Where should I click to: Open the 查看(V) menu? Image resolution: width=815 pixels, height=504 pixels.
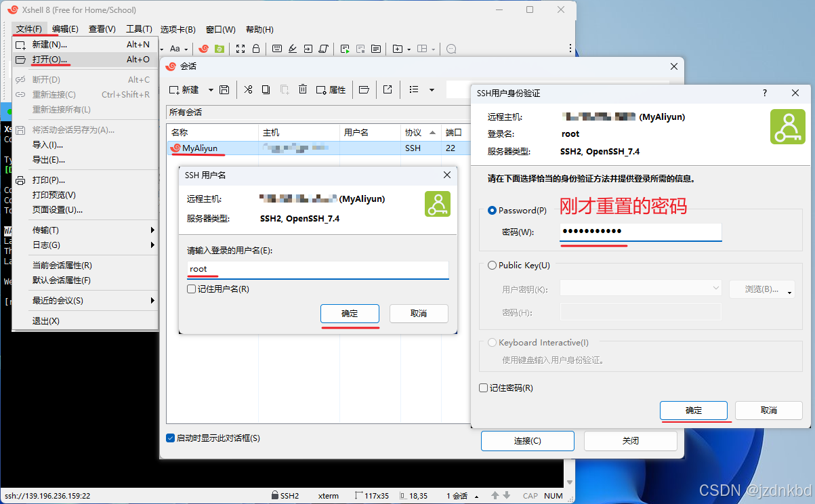(102, 29)
